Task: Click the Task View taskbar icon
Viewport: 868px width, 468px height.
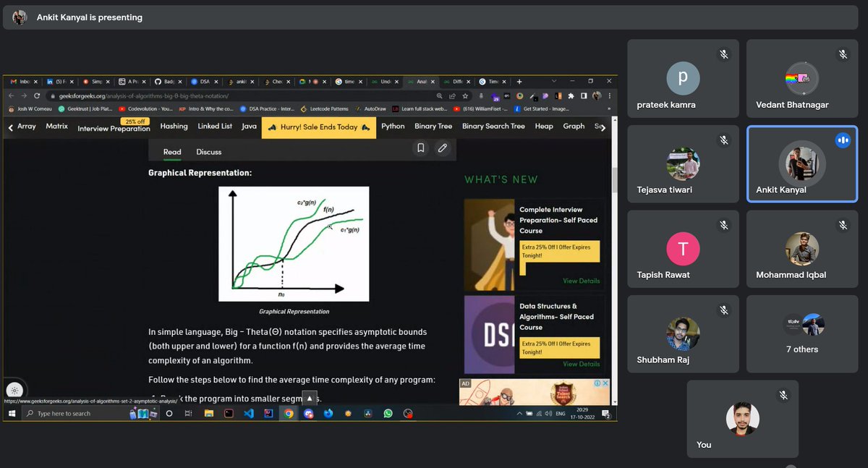Action: tap(189, 414)
